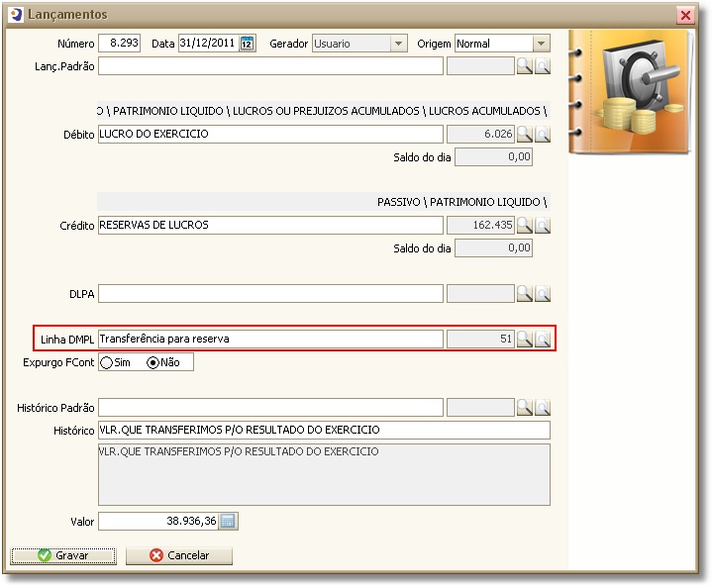
Task: Click the PASSIVO \ PATRIMONIO LIQUIDO path text
Action: 461,202
